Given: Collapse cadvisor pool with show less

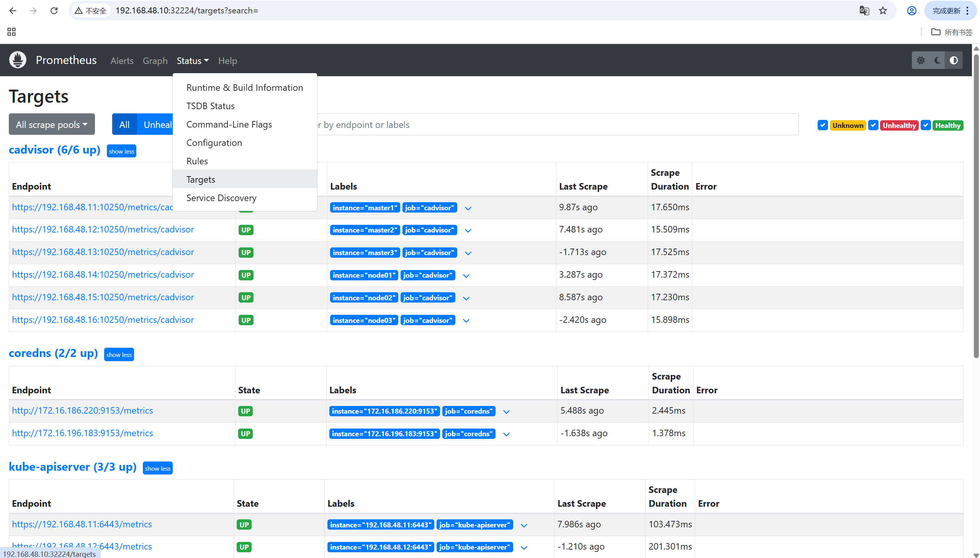Looking at the screenshot, I should pyautogui.click(x=121, y=151).
